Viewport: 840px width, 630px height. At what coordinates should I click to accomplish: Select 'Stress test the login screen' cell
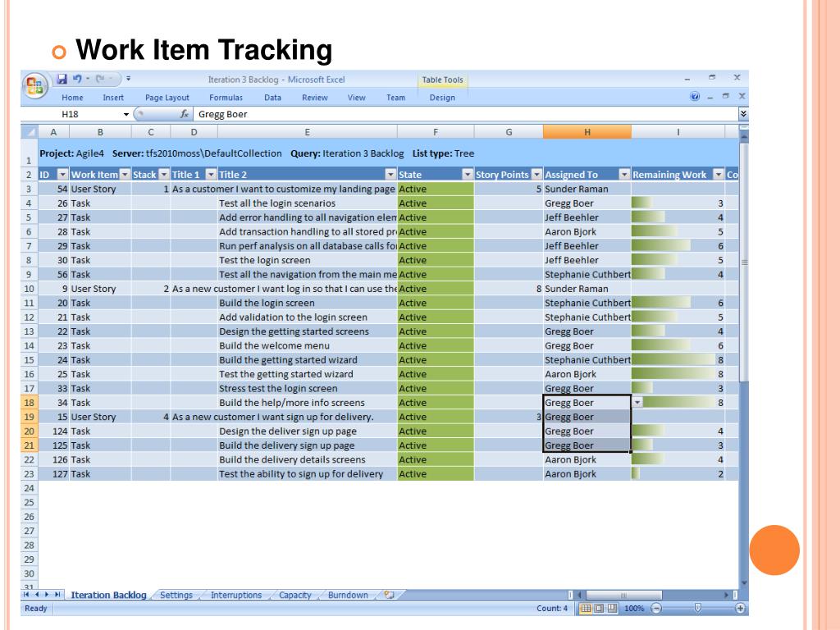[x=308, y=388]
